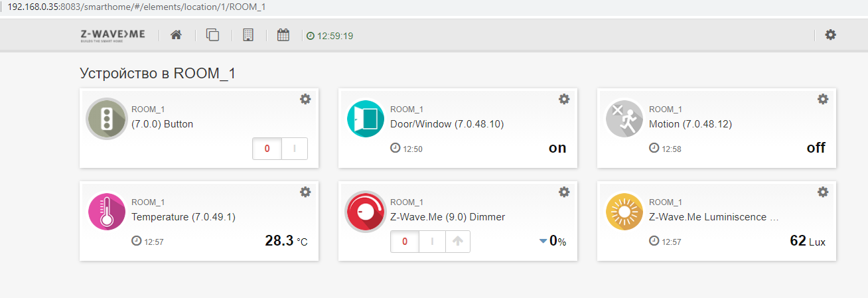The width and height of the screenshot is (868, 298).
Task: Open settings gear of Temperature widget
Action: click(x=305, y=192)
